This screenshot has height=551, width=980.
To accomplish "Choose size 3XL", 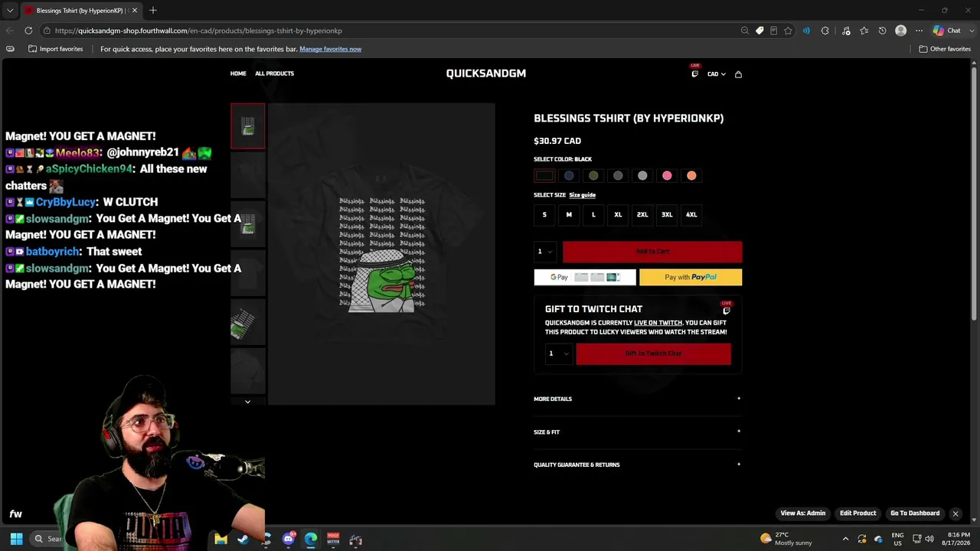I will 667,215.
